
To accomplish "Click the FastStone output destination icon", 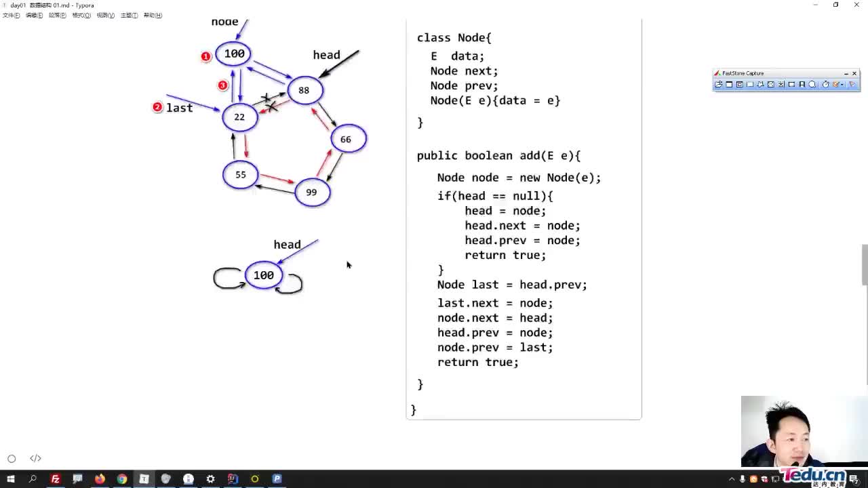I will [835, 84].
